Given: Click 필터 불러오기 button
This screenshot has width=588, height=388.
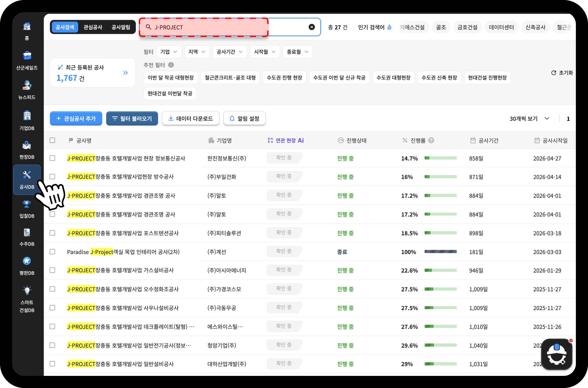Looking at the screenshot, I should click(132, 119).
